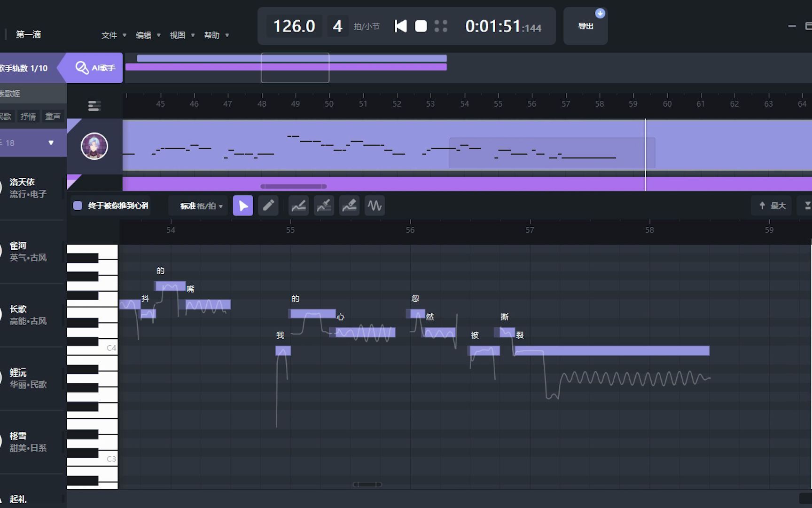The height and width of the screenshot is (508, 812).
Task: Open the AI歌手 singer panel
Action: tap(95, 68)
